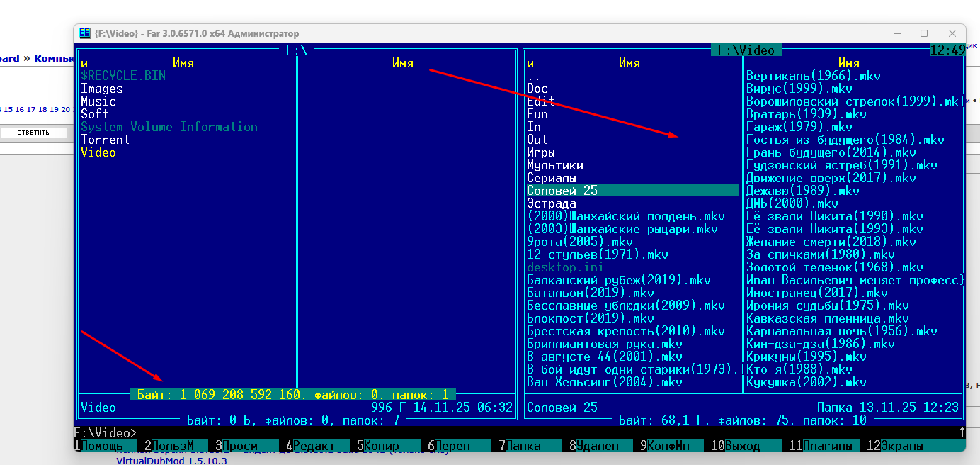Screen dimensions: 980x465
Task: Select the Мультики folder in right panel
Action: click(x=554, y=165)
